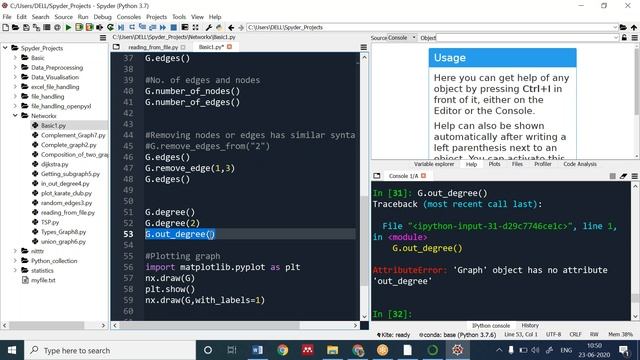Expand the statistics folder
The width and height of the screenshot is (640, 360).
15,271
